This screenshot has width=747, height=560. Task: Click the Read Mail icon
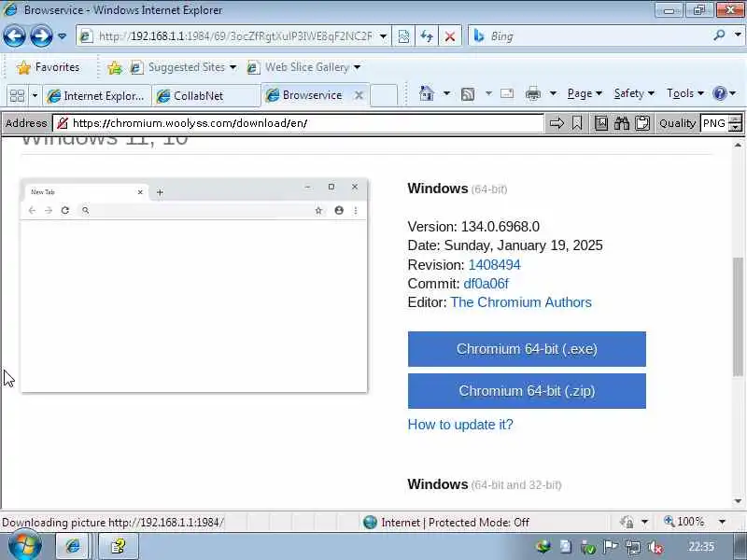coord(507,93)
